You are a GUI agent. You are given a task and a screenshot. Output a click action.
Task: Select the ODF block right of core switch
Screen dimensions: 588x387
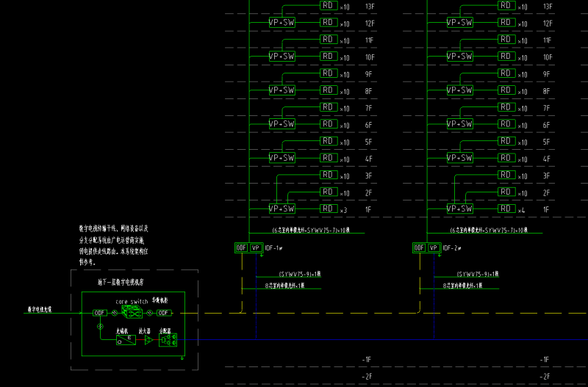tap(165, 313)
